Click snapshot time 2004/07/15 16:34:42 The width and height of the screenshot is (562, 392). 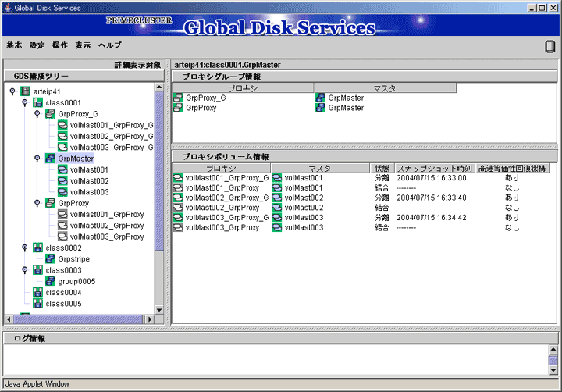pos(432,217)
